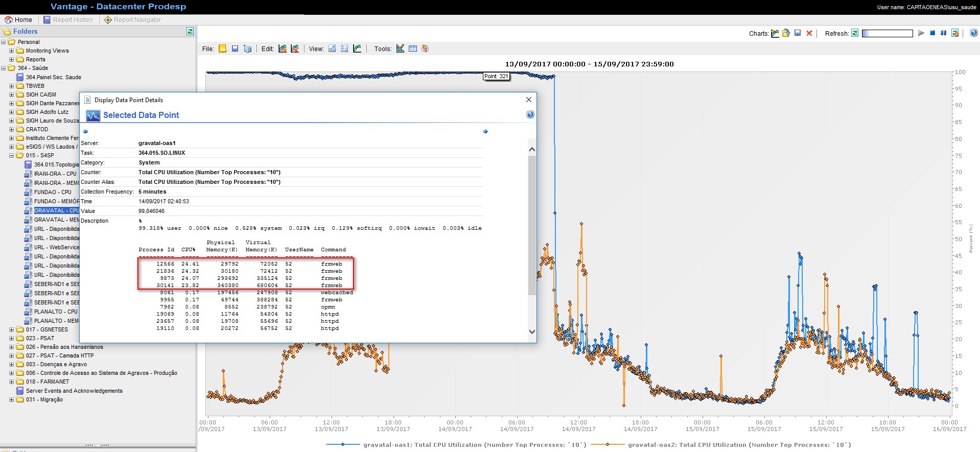980x452 pixels.
Task: Click the Selected Data Point waveform icon
Action: click(93, 115)
